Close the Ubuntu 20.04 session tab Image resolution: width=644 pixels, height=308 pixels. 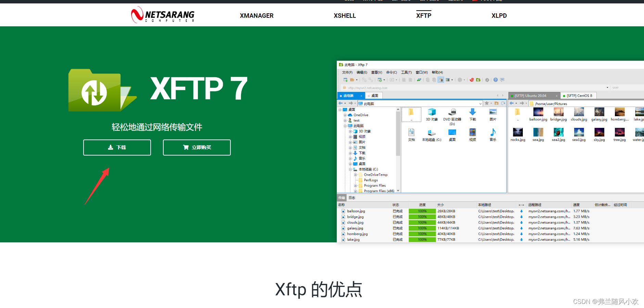coord(557,96)
